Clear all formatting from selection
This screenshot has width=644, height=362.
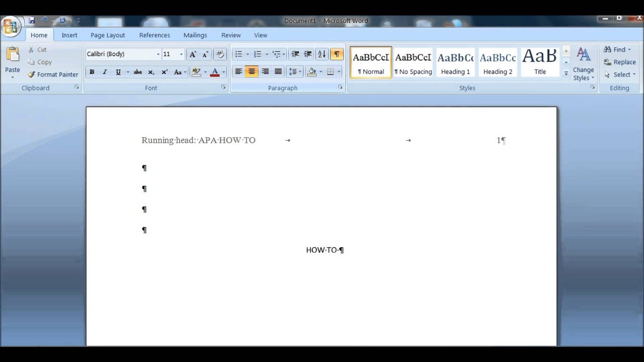coord(219,54)
